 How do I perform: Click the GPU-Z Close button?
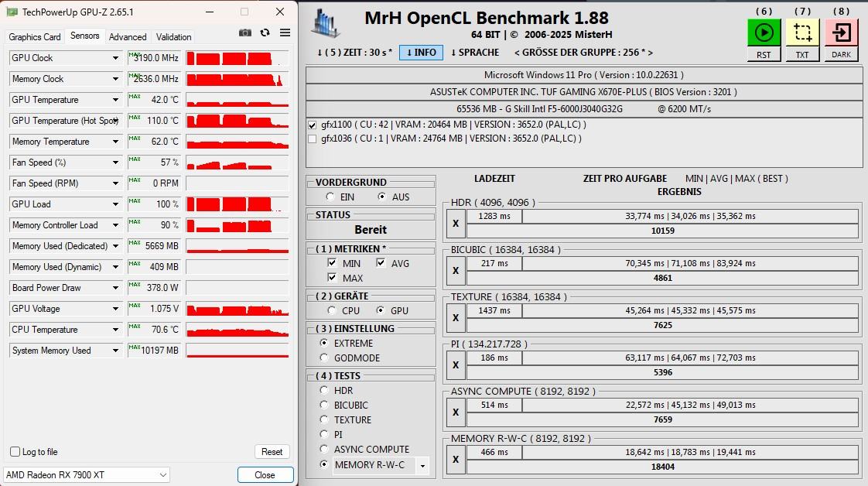tap(265, 475)
